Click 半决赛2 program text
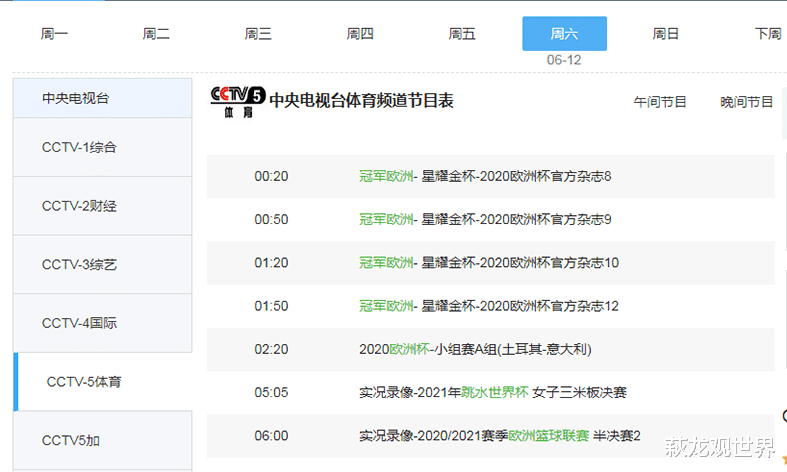This screenshot has width=787, height=472. (617, 435)
